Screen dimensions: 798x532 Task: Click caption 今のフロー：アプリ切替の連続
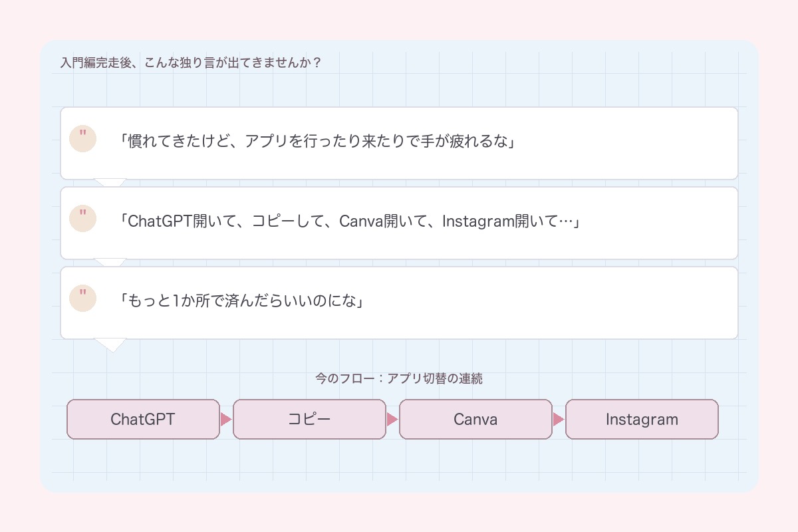pos(399,379)
